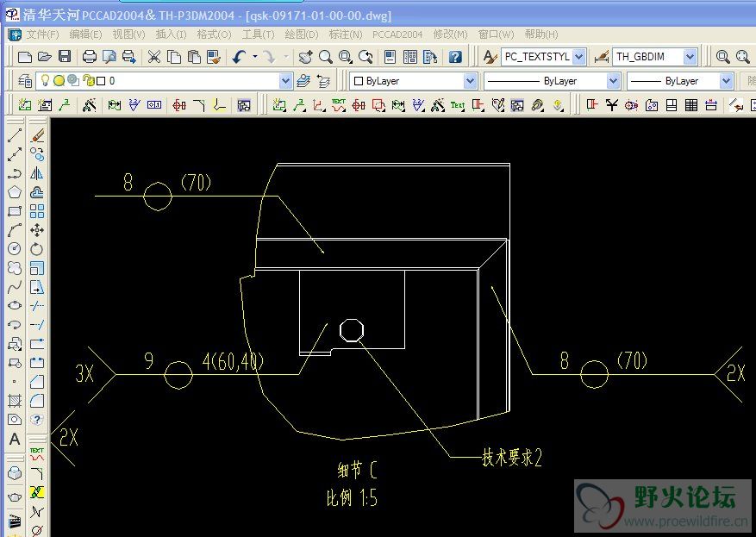Activate the Pan realtime hand icon

point(305,57)
